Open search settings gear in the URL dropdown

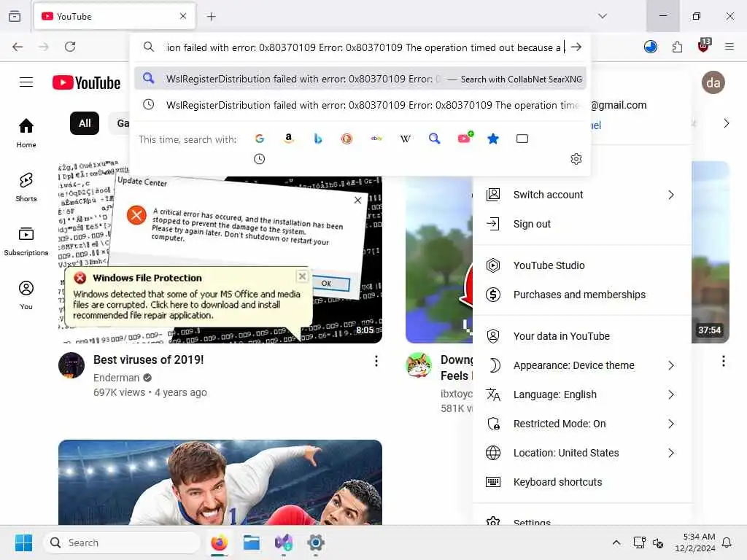click(x=576, y=159)
